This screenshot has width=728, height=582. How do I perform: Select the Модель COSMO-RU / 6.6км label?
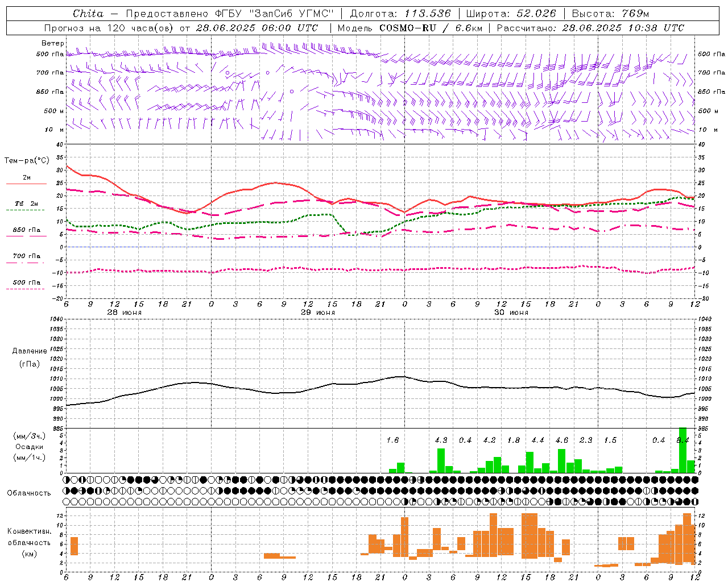410,28
